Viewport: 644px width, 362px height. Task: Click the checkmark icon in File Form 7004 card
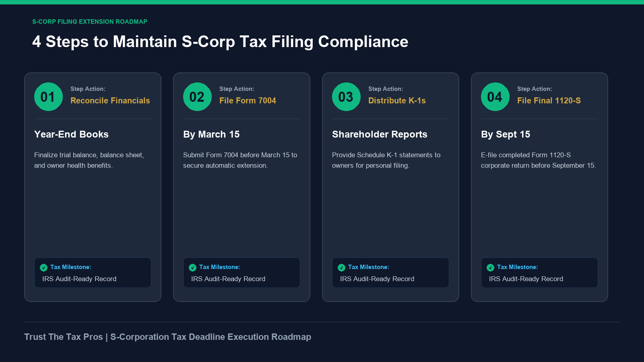click(x=192, y=267)
